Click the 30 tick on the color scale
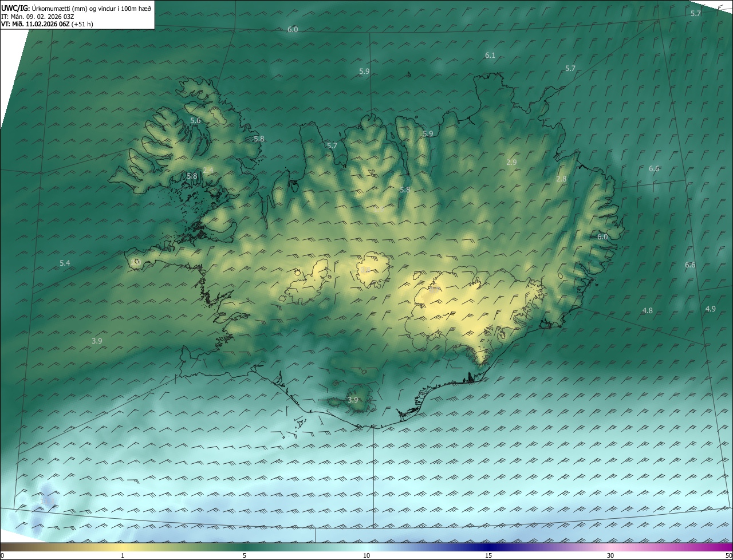The image size is (733, 560). point(610,555)
